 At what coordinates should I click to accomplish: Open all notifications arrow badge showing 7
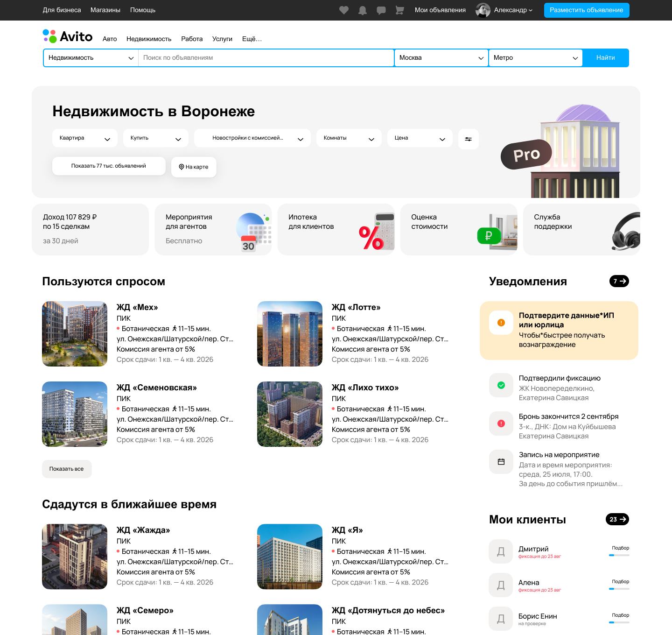619,281
